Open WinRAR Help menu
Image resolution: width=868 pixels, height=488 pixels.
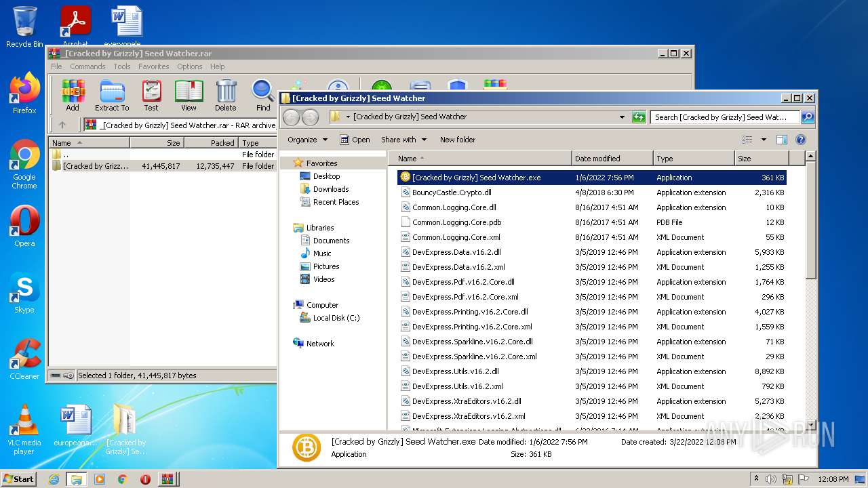(217, 66)
